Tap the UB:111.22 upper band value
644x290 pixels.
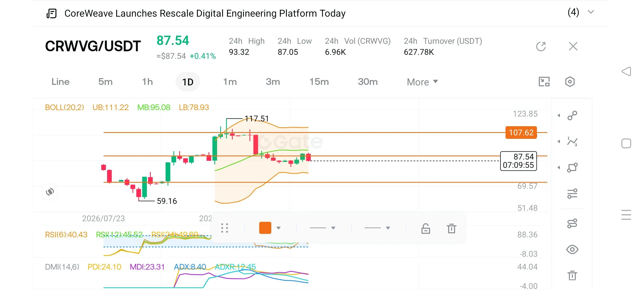(x=111, y=107)
